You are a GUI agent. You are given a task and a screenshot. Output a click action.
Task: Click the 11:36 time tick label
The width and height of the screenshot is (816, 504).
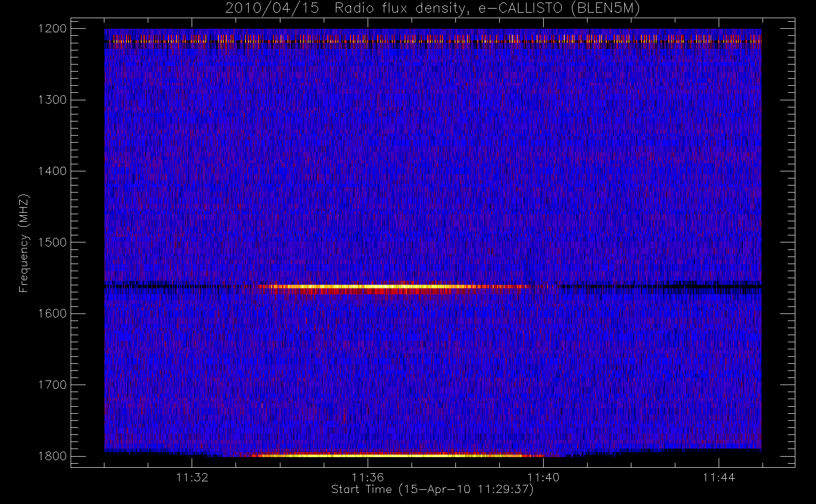click(368, 477)
